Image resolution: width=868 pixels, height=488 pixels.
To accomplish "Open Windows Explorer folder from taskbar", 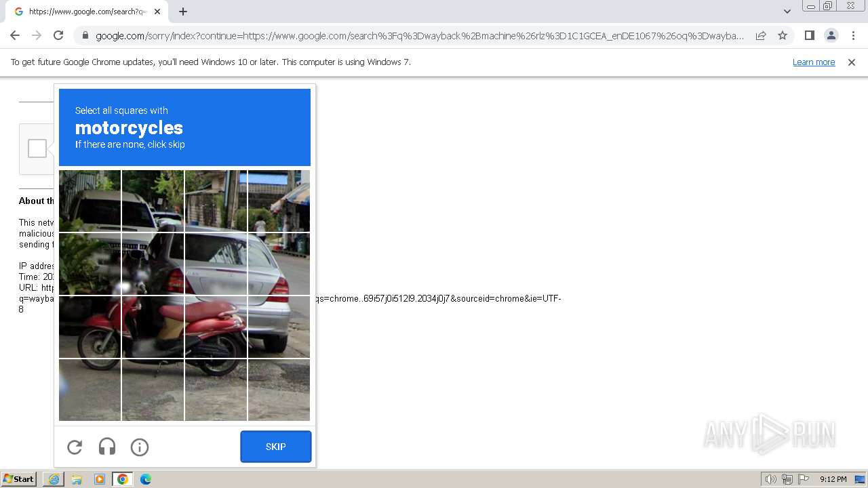I will [x=77, y=479].
